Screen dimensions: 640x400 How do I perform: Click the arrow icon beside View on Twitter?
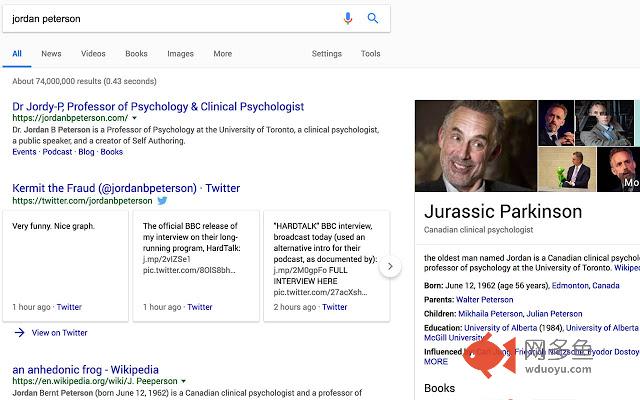click(19, 332)
